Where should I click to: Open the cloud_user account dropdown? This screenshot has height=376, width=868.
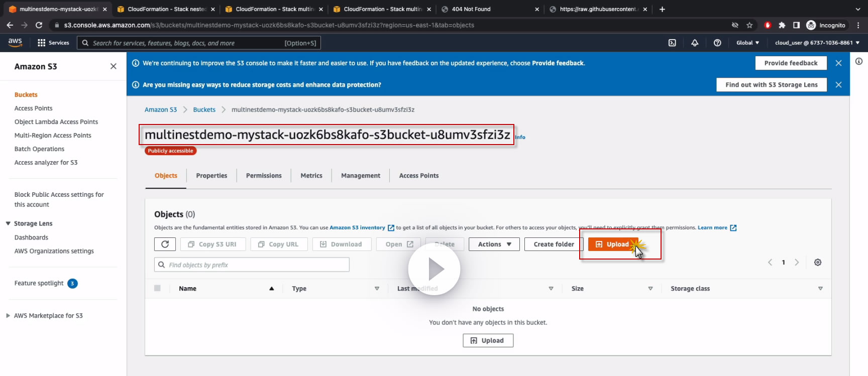click(817, 43)
